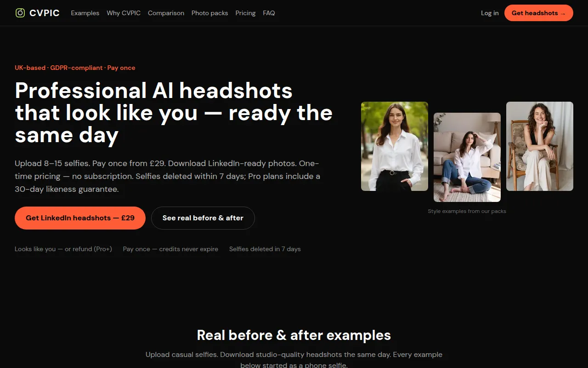Open the outdoor white-shirt portrait thumbnail
The image size is (588, 368).
(395, 146)
